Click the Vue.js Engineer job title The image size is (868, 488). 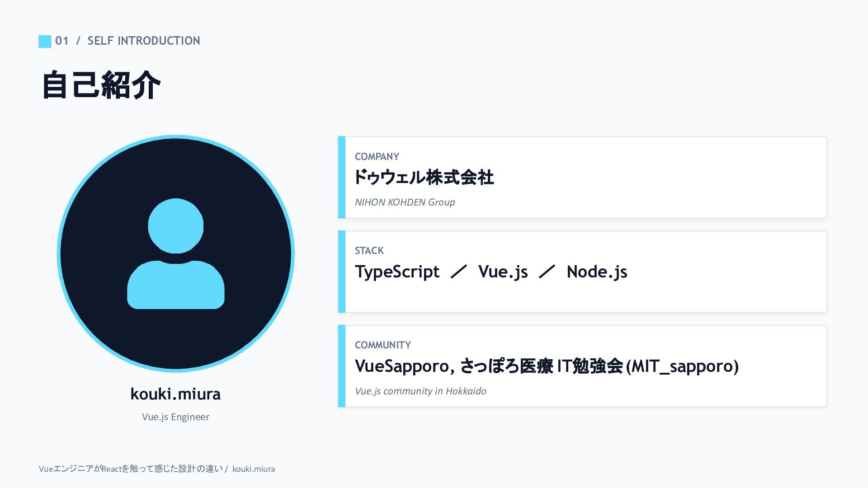tap(175, 417)
